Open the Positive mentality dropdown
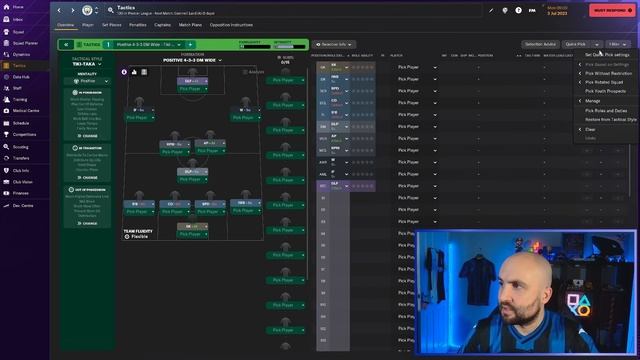The width and height of the screenshot is (640, 360). tap(87, 81)
